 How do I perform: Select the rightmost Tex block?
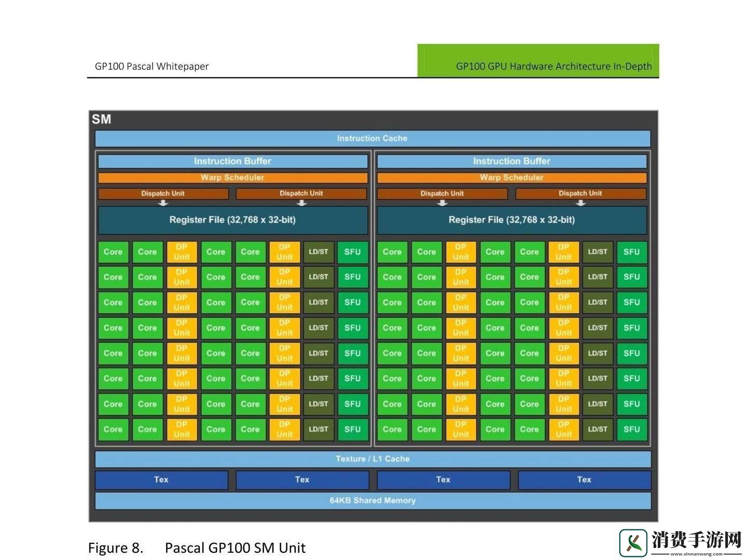584,480
